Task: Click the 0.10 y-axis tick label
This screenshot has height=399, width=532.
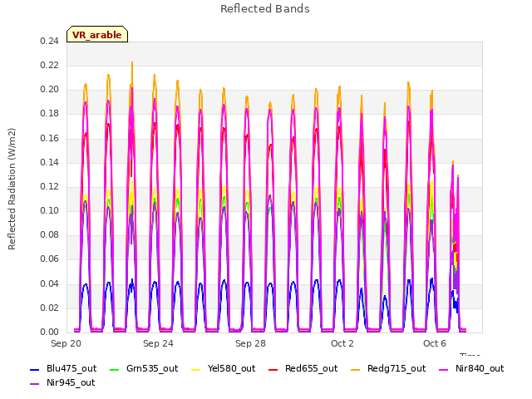Action: tap(50, 210)
